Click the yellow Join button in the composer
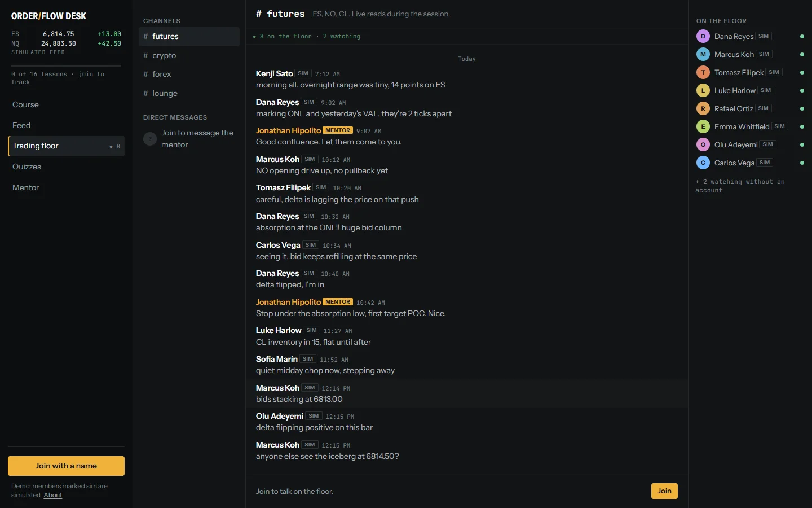This screenshot has height=508, width=812. coord(664,491)
